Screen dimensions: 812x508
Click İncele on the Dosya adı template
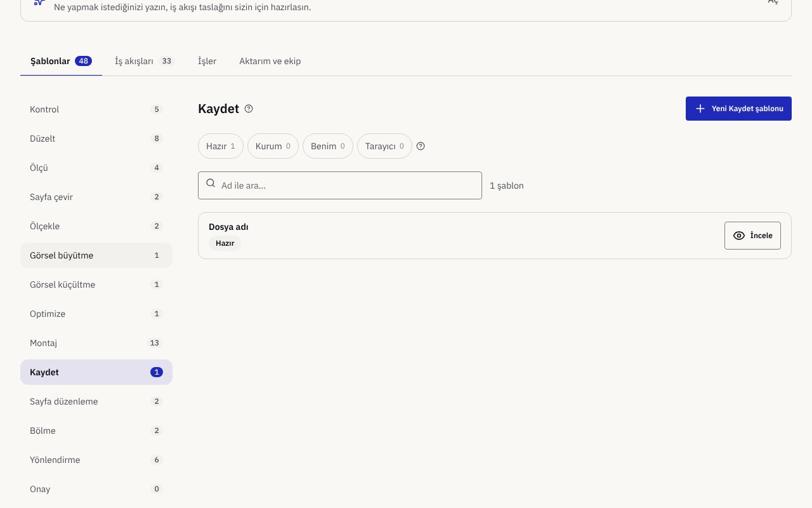click(x=752, y=236)
